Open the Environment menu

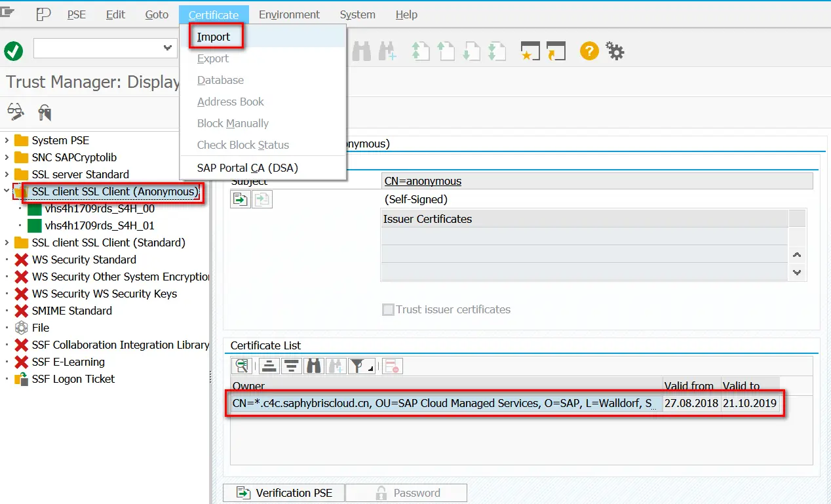coord(289,14)
